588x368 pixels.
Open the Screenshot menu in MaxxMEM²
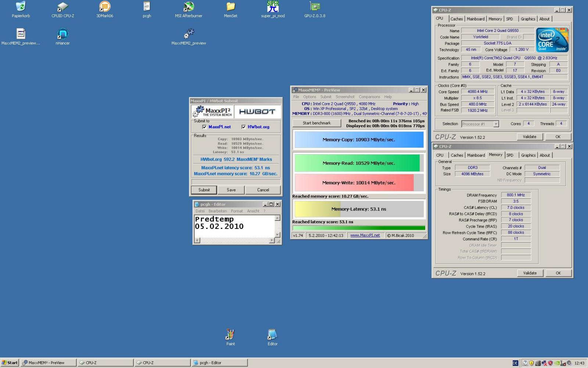tap(345, 97)
